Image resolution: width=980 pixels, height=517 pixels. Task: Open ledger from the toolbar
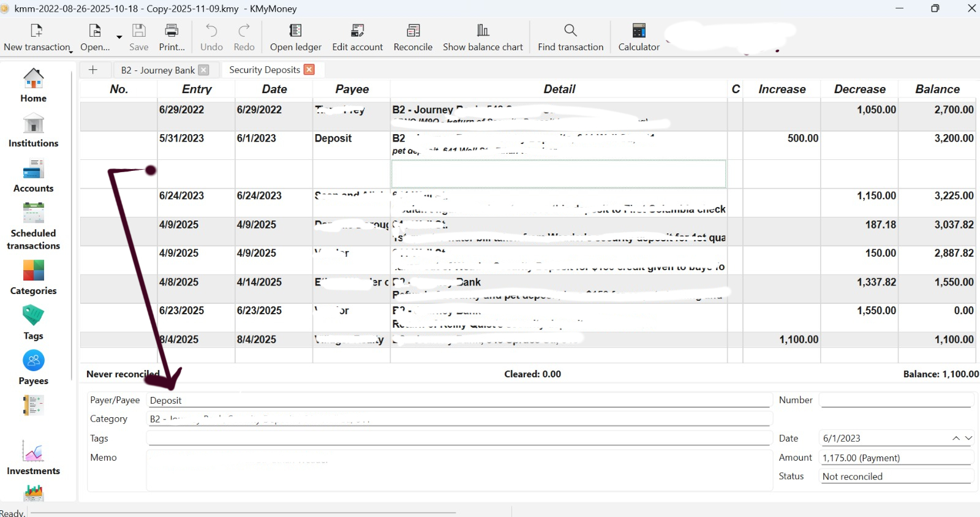(295, 37)
